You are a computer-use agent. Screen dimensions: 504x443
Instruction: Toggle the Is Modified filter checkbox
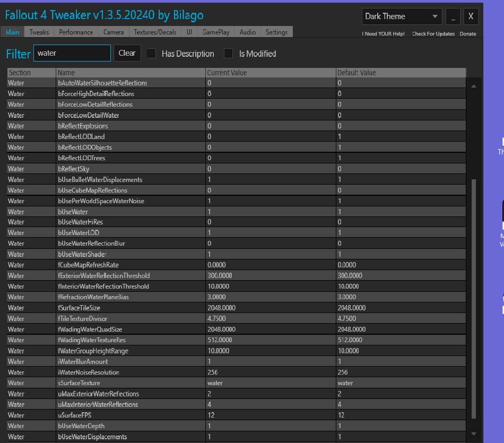[229, 54]
